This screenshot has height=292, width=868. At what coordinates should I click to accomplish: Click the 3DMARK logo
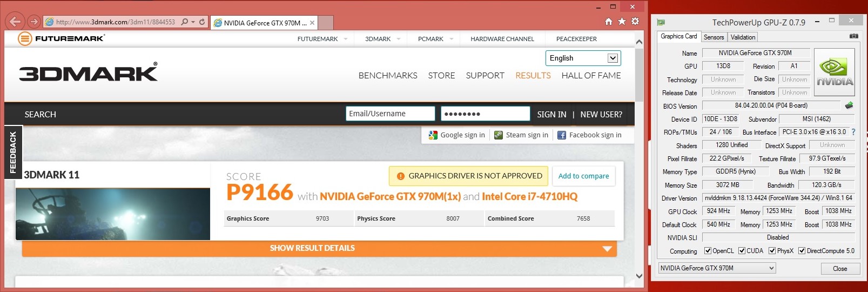[88, 72]
